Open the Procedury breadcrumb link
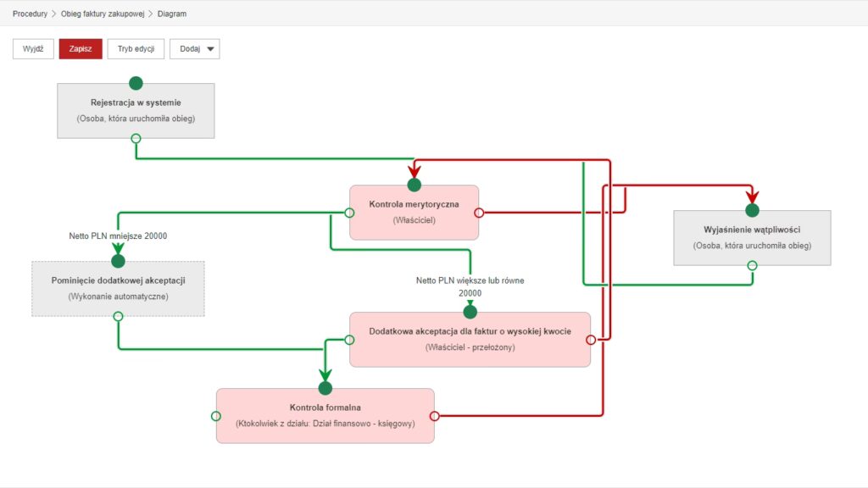The image size is (868, 488). click(30, 14)
